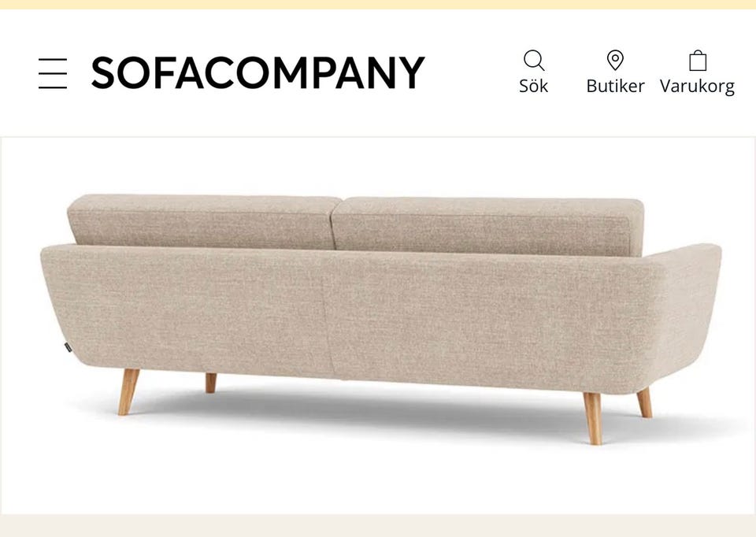
Task: Click the beige section below product image
Action: pyautogui.click(x=378, y=526)
